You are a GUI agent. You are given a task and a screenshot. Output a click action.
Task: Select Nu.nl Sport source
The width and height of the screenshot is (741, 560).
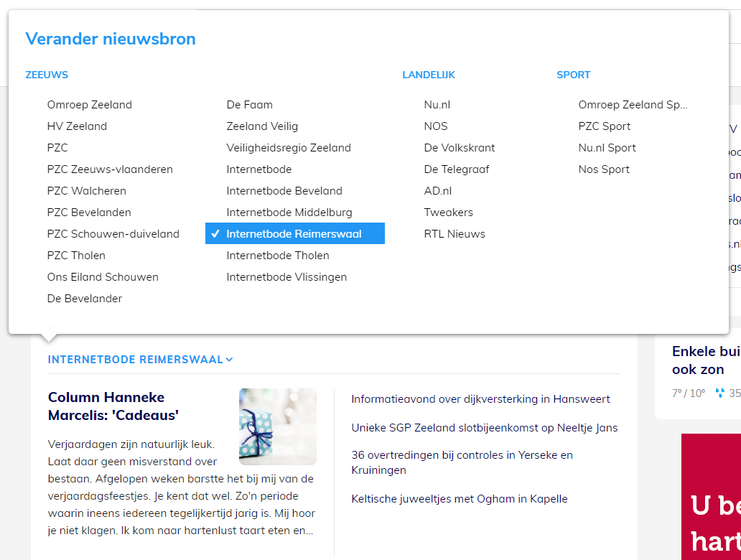click(607, 147)
